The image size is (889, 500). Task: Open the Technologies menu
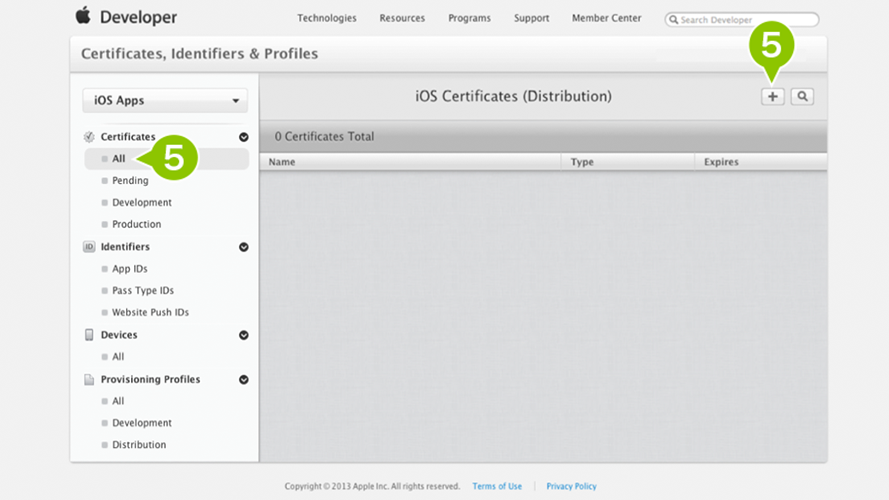pos(327,18)
